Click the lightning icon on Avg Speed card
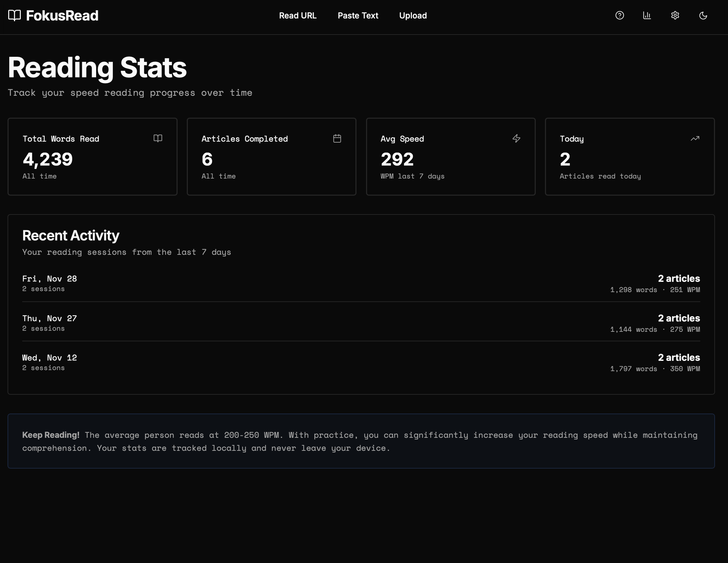The height and width of the screenshot is (563, 728). point(517,139)
